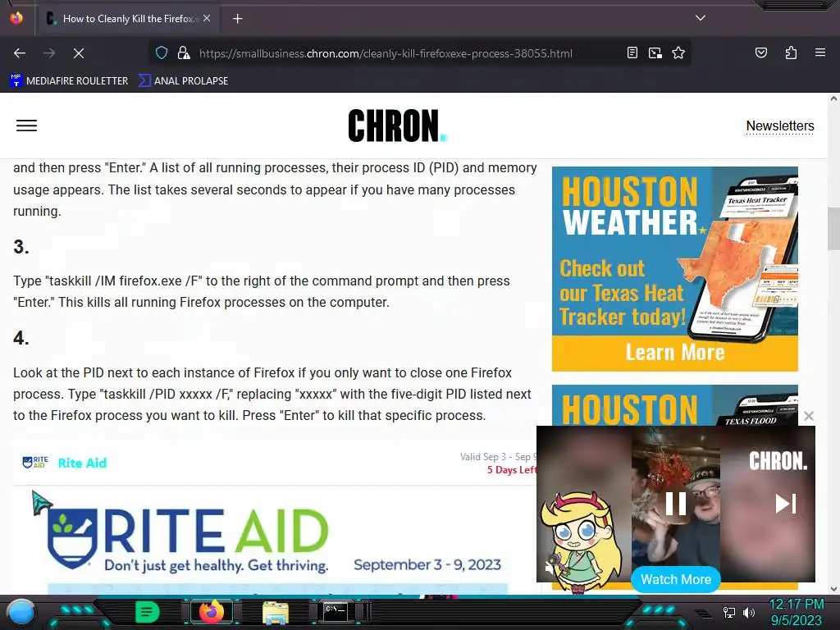The image size is (840, 630).
Task: Open the green notes app in taskbar
Action: coord(148,612)
